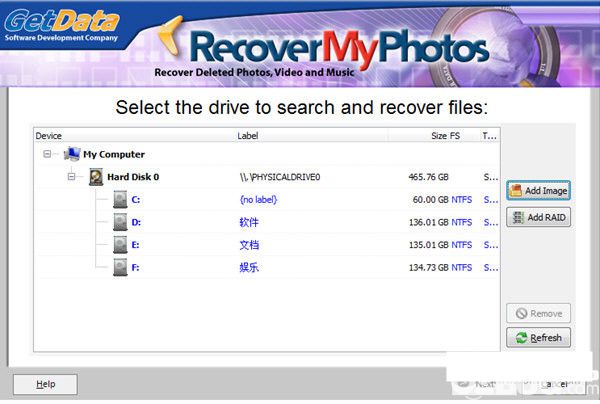Click the NTFS value in F: row
Image resolution: width=600 pixels, height=404 pixels.
click(x=461, y=267)
